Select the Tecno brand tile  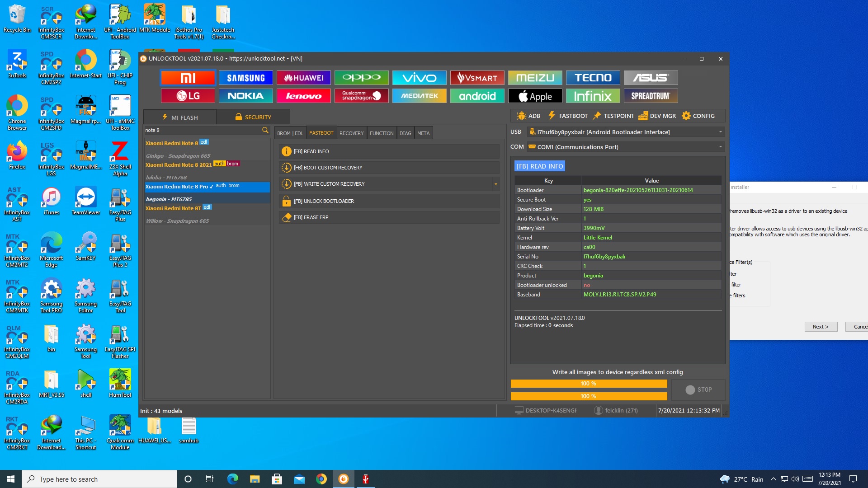tap(593, 78)
